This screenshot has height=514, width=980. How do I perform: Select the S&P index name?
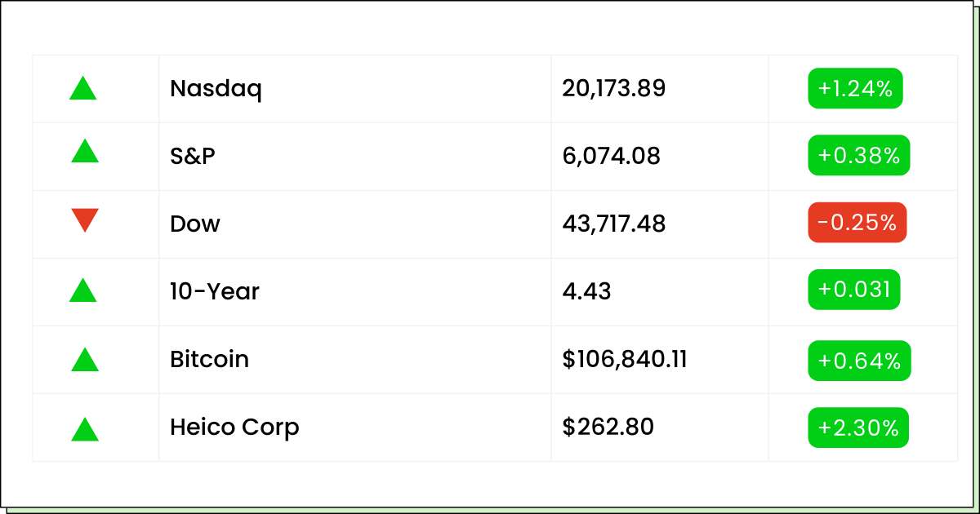point(193,156)
